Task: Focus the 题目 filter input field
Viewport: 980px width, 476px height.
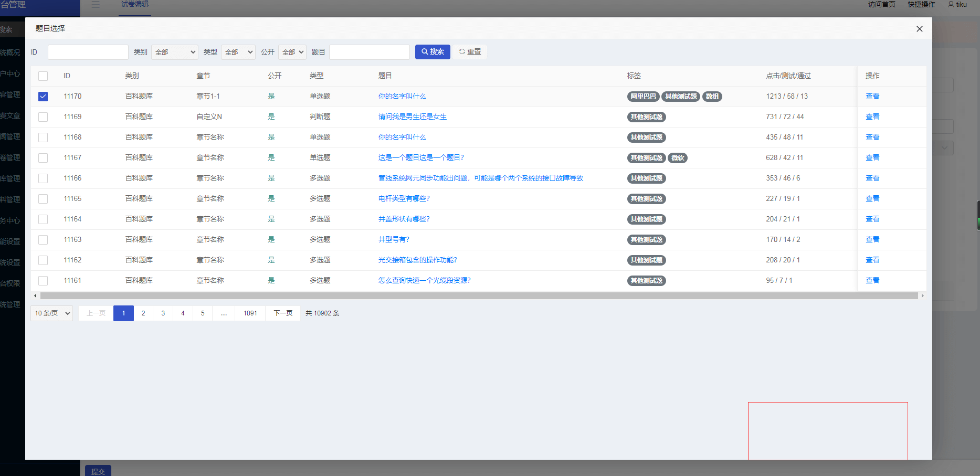Action: coord(370,52)
